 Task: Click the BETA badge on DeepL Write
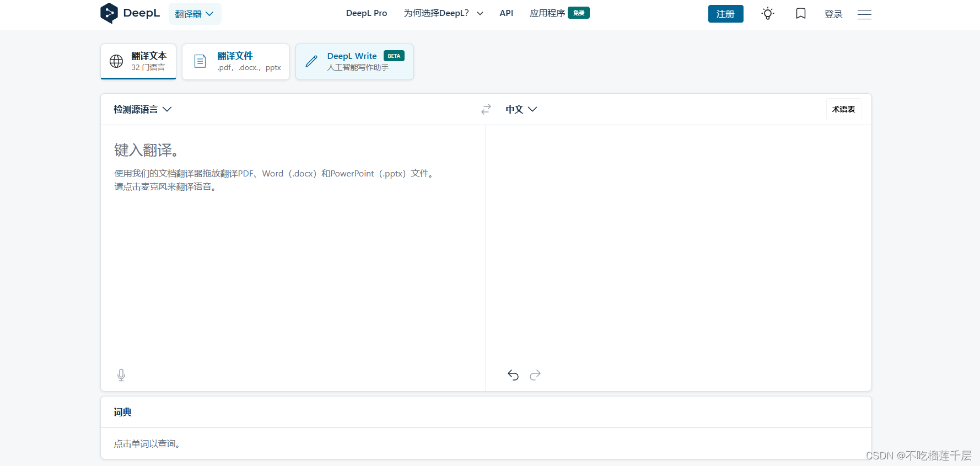click(x=394, y=56)
